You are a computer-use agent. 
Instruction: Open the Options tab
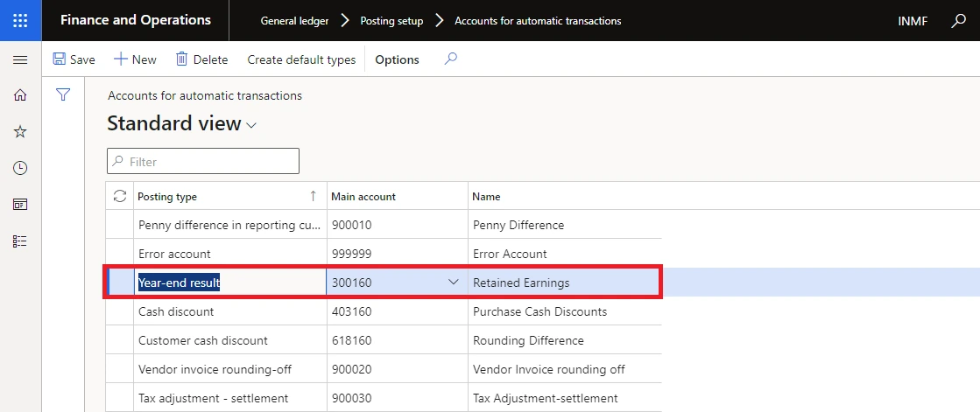397,59
